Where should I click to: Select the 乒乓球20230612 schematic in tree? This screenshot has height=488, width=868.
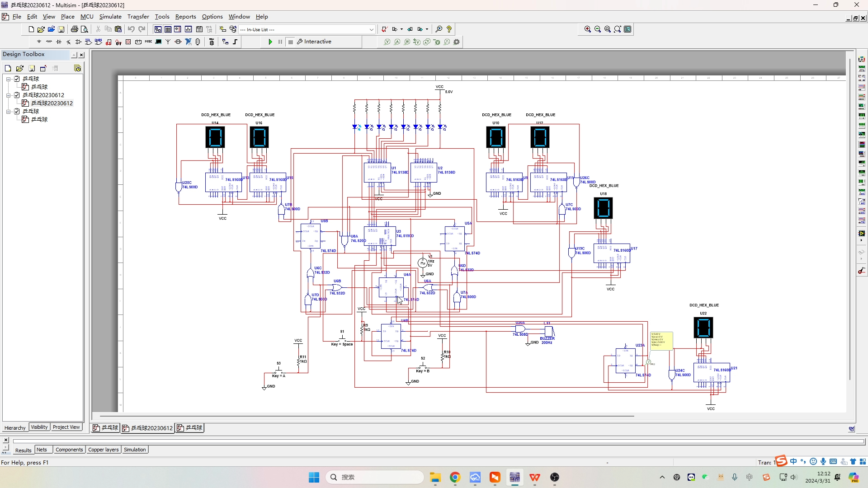point(52,103)
